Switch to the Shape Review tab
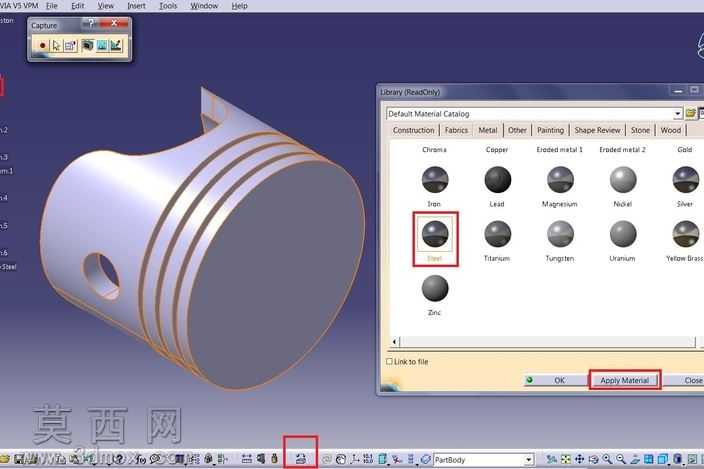The height and width of the screenshot is (469, 704). tap(597, 130)
